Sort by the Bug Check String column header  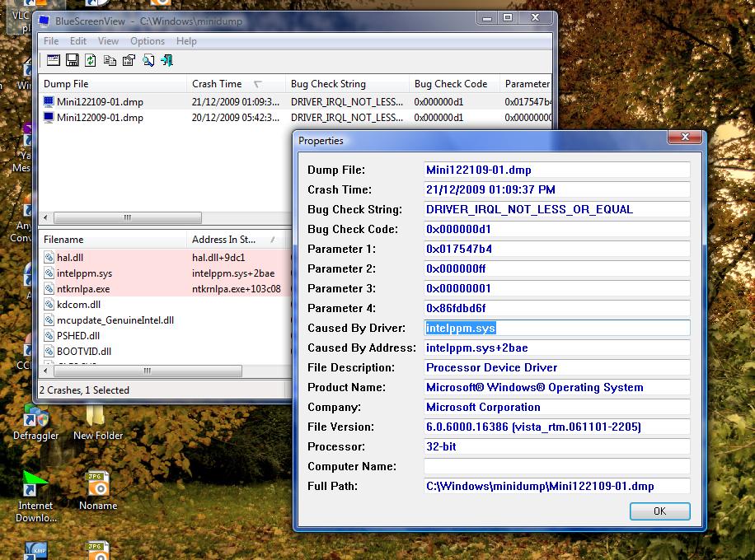click(347, 84)
